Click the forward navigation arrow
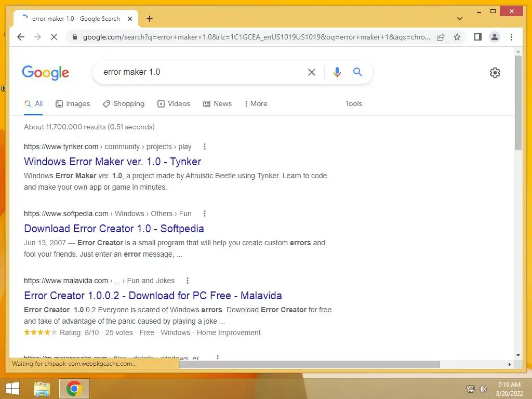 click(x=37, y=37)
